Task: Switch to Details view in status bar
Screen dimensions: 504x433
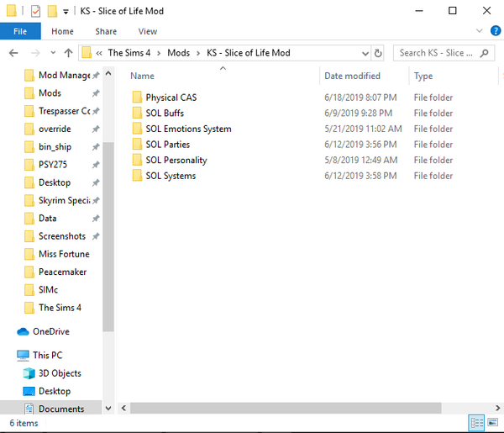Action: point(476,423)
